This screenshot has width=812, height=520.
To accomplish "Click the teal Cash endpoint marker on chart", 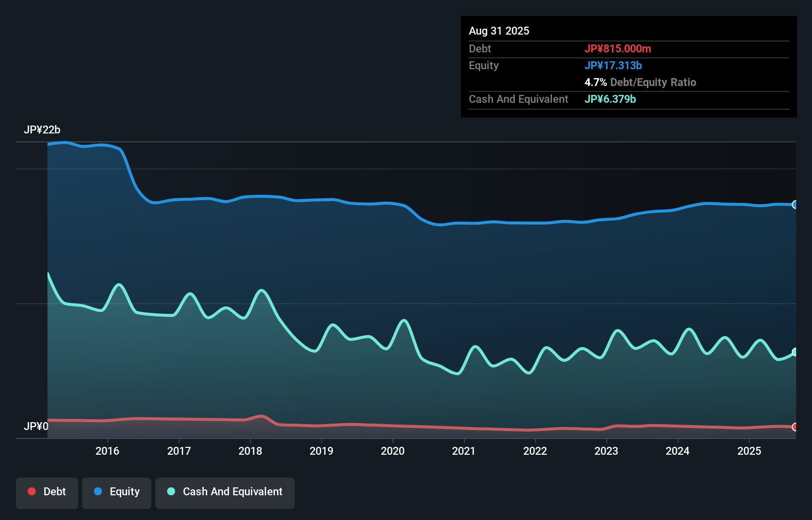I will [795, 352].
